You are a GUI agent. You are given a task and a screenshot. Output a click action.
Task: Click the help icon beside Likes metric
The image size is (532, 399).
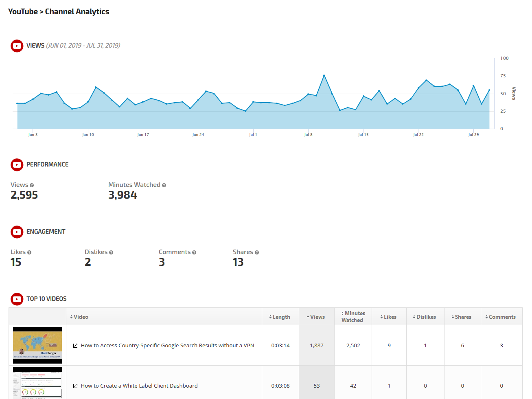tap(29, 252)
